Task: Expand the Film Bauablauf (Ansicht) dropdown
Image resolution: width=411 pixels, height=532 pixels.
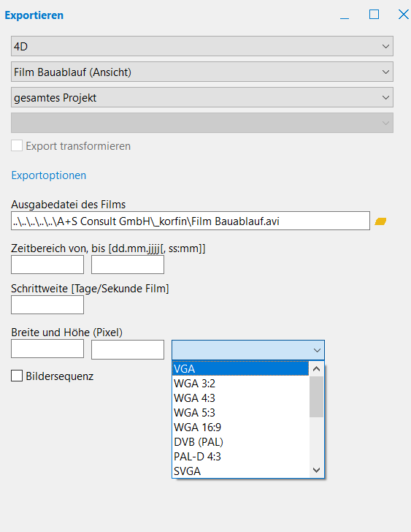Action: click(x=202, y=72)
